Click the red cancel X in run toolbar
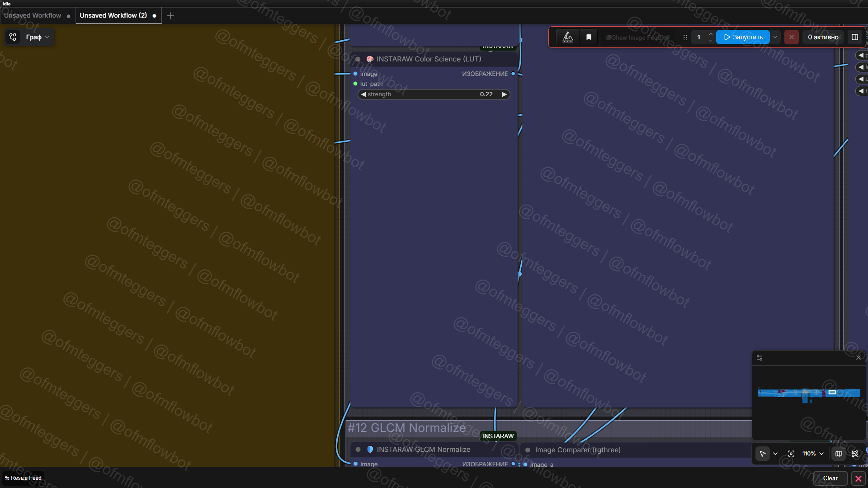The height and width of the screenshot is (488, 868). click(x=791, y=37)
